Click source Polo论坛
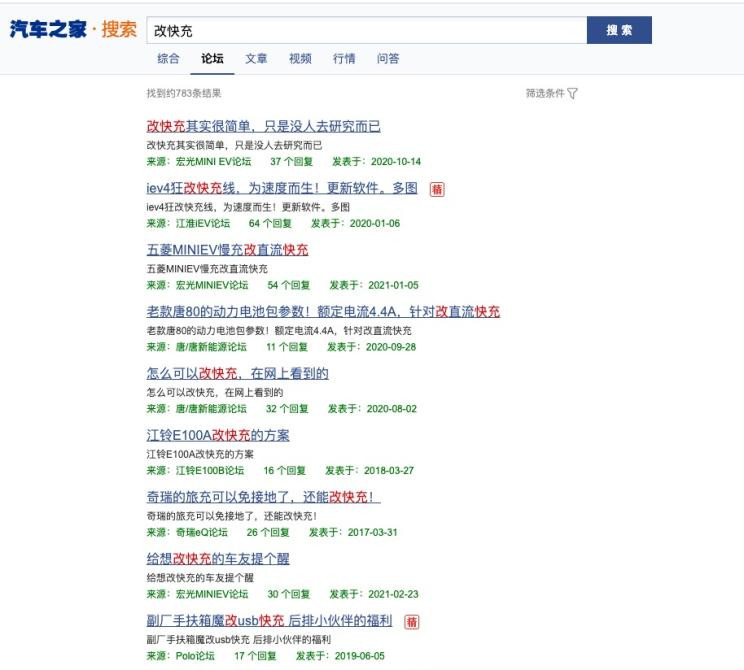Screen dimensions: 744x670 click(195, 656)
